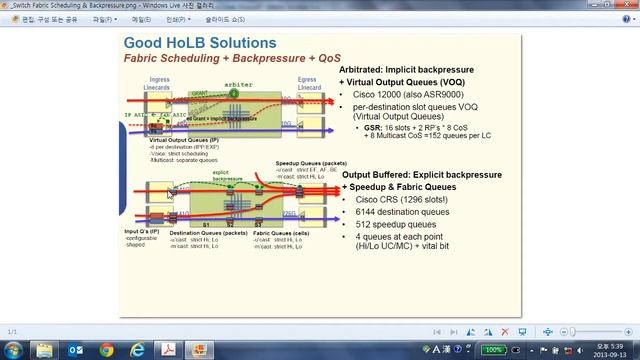Open the 편집, 구성 또는 공유 button
Screen dimensions: 640x360
tap(44, 19)
